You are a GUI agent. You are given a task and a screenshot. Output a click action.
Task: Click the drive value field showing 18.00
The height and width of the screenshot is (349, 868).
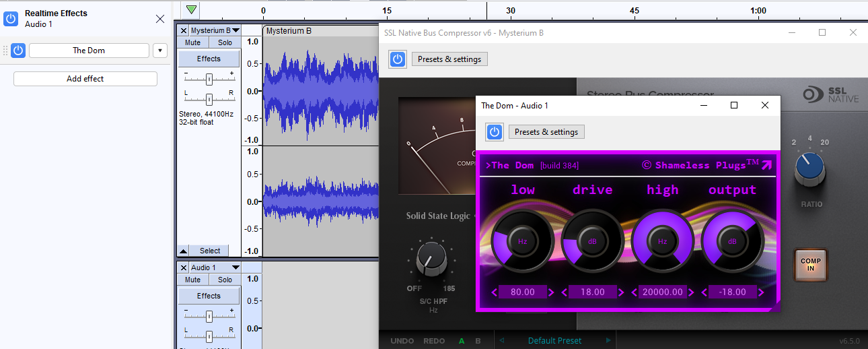click(x=593, y=292)
